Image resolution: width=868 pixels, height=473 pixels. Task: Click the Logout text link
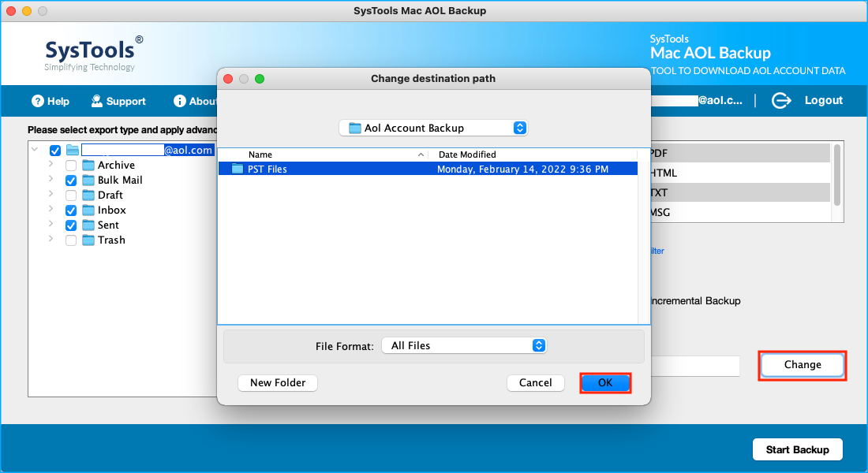(x=823, y=100)
